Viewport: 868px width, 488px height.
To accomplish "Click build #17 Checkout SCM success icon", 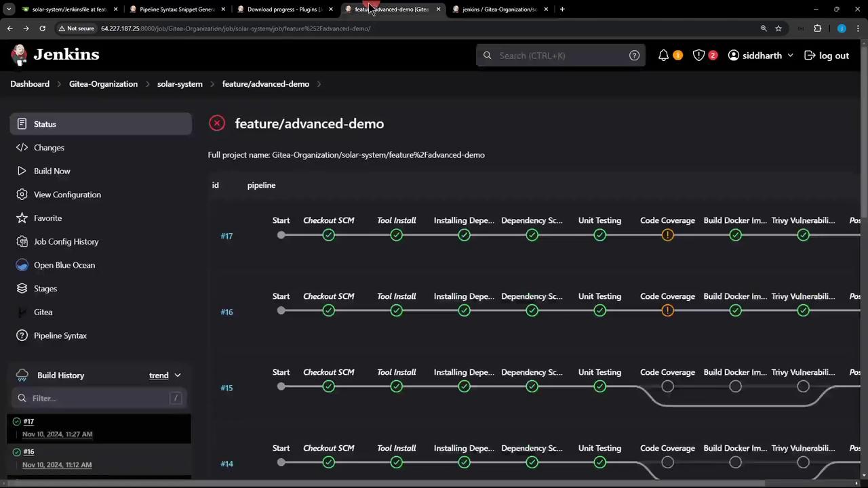I will [328, 235].
